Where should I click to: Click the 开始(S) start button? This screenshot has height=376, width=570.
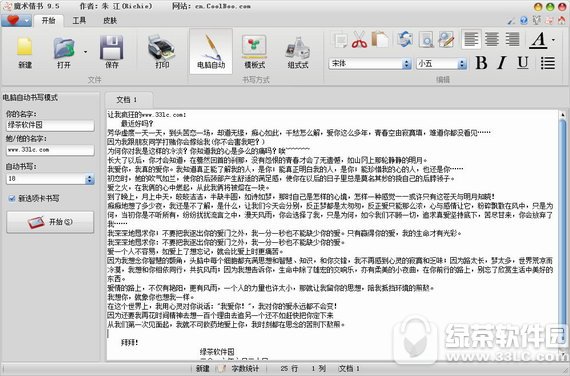tap(50, 222)
